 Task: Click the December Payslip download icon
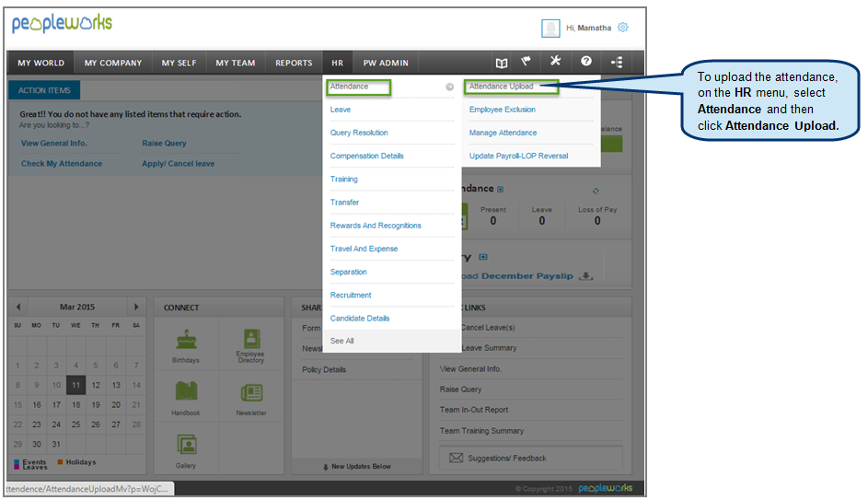[585, 275]
